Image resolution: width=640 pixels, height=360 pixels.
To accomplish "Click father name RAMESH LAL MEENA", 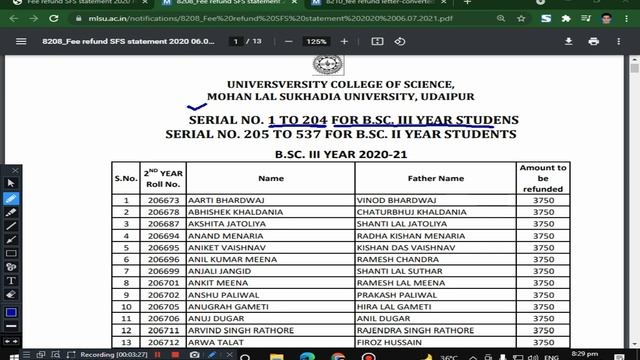I will [401, 283].
